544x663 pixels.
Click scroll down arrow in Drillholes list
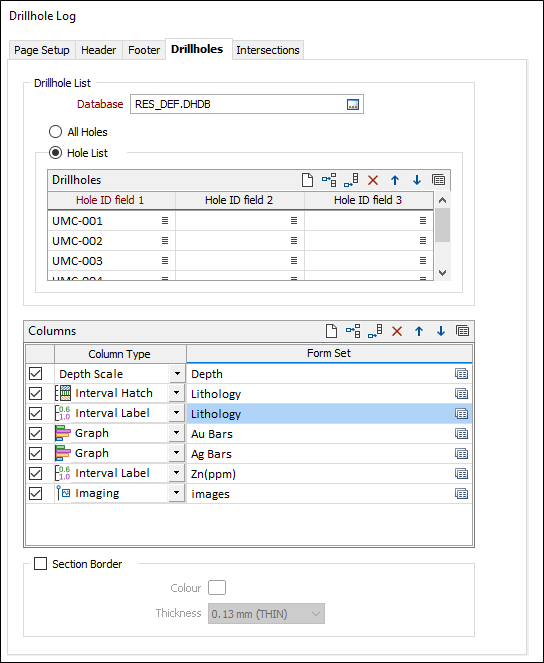click(442, 273)
